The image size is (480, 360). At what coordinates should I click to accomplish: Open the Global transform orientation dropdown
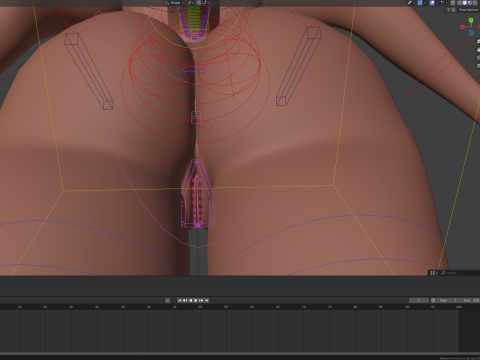pos(175,3)
